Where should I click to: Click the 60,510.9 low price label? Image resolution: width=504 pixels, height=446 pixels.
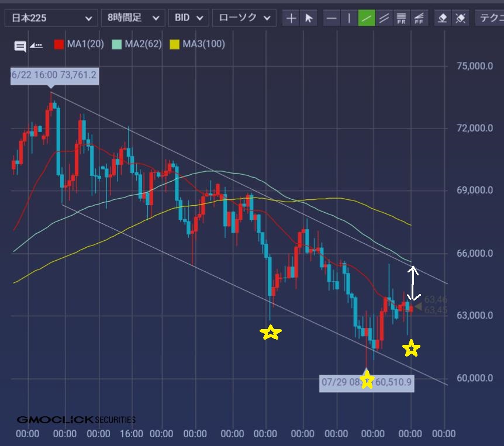point(367,383)
